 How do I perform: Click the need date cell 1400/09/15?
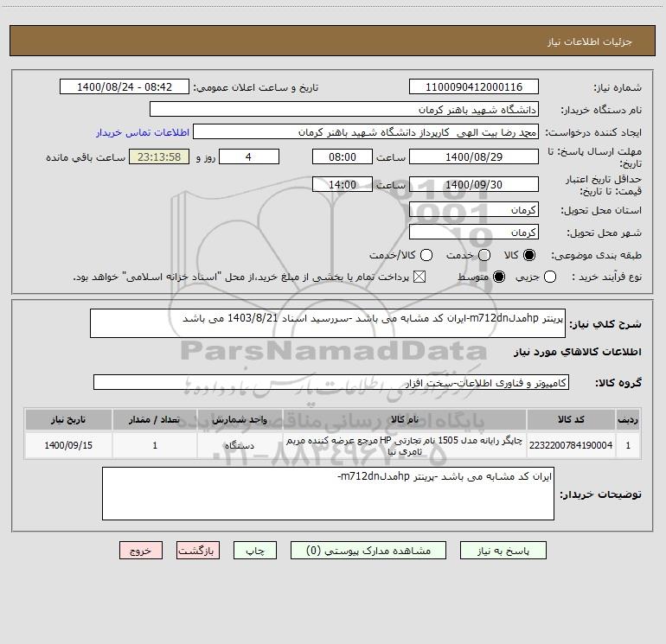coord(68,445)
